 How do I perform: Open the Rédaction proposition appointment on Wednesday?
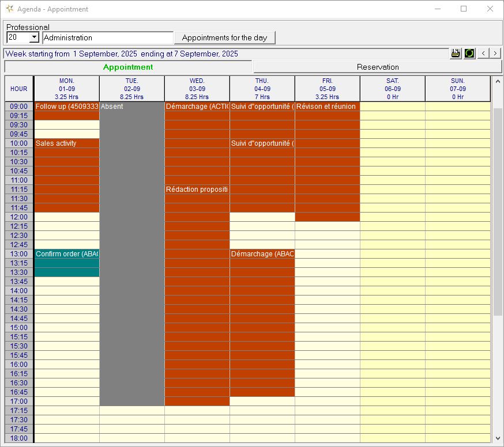tap(197, 190)
